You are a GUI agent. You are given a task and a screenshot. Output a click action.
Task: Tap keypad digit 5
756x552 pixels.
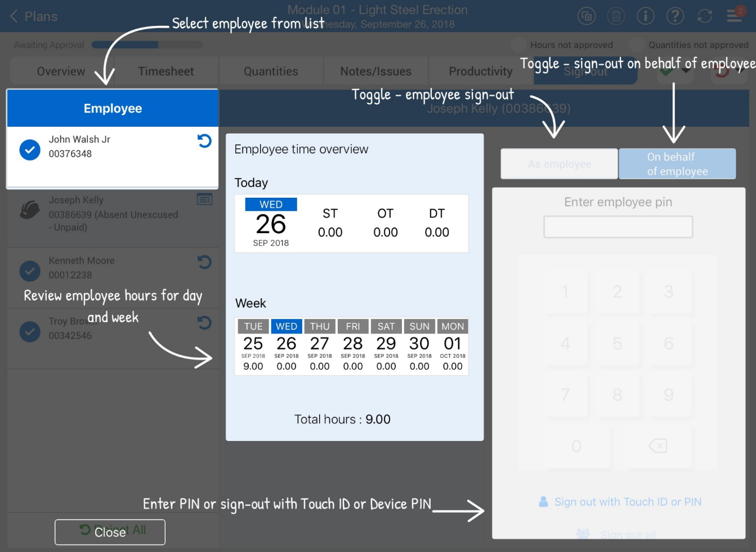pos(617,343)
